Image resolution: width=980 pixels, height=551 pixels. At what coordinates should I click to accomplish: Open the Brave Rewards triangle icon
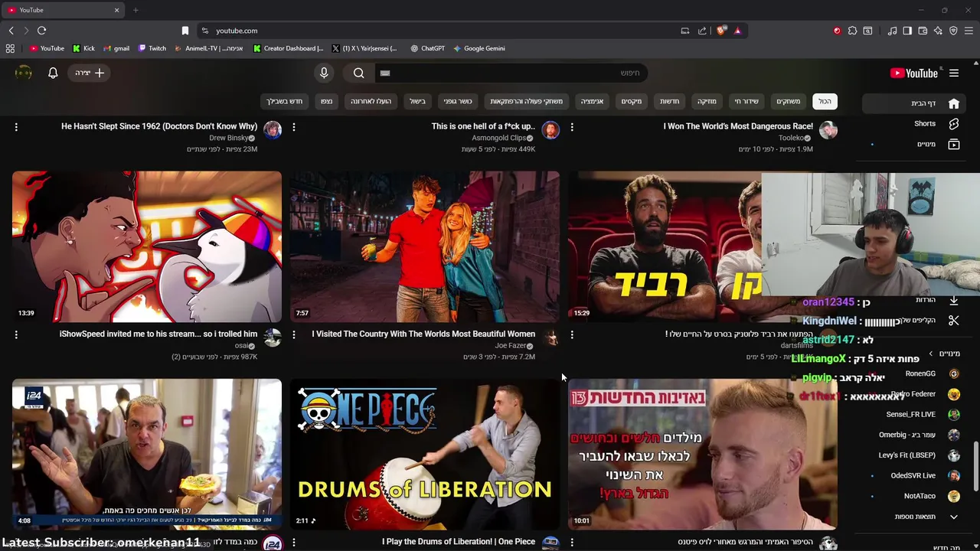[x=737, y=31]
